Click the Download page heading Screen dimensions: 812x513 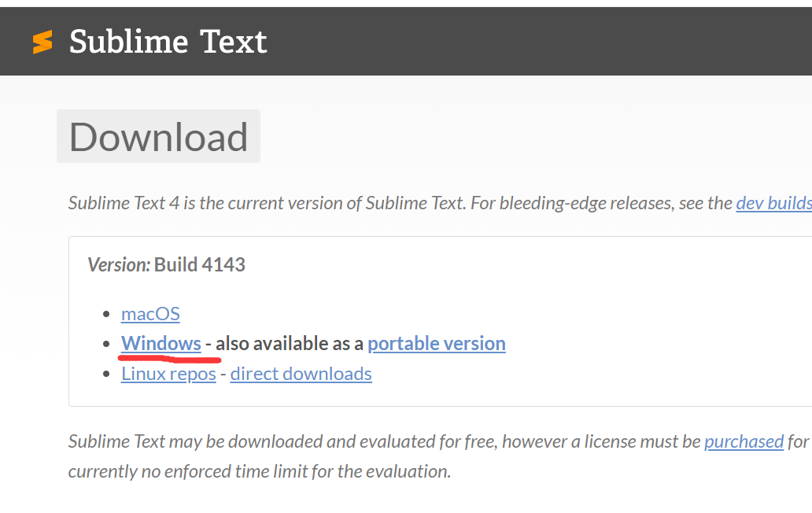click(x=158, y=137)
